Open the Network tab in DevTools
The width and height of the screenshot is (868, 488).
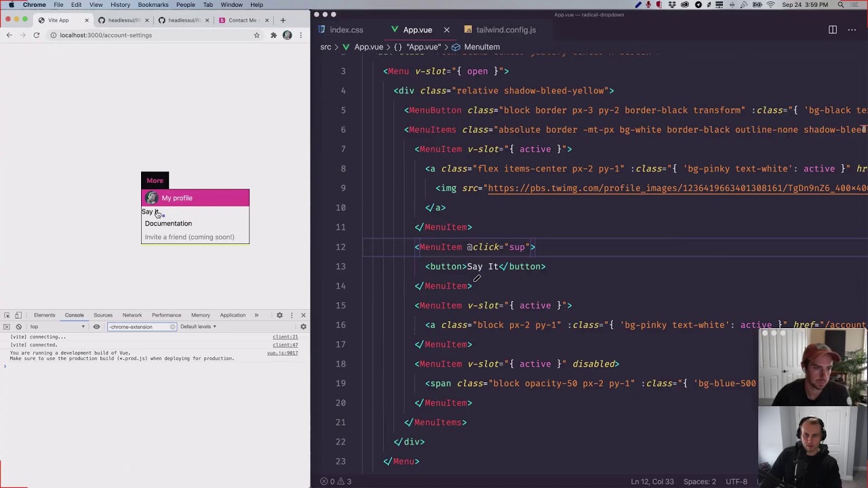[132, 315]
